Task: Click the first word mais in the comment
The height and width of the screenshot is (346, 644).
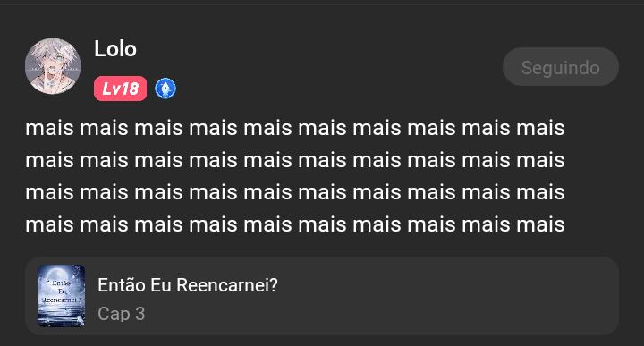Action: click(50, 128)
